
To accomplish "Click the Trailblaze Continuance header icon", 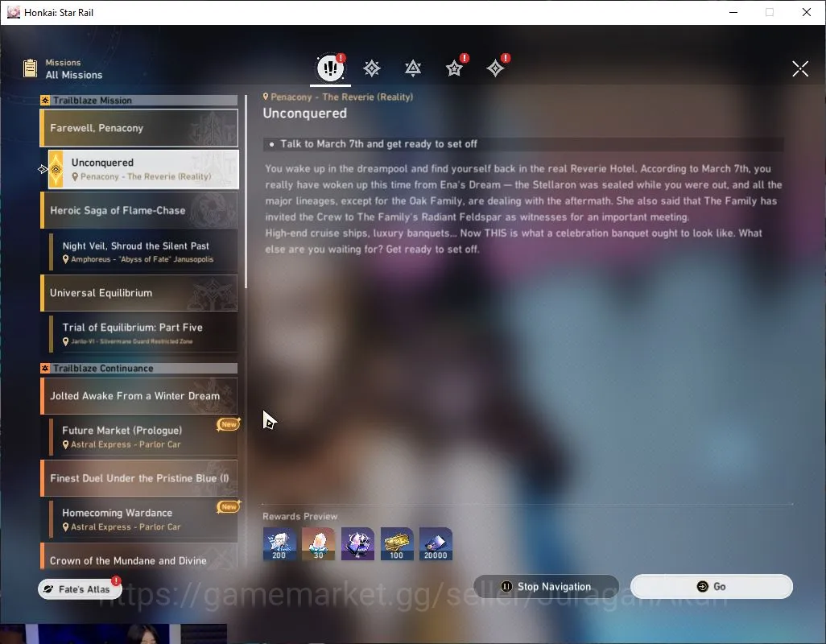I will click(45, 368).
